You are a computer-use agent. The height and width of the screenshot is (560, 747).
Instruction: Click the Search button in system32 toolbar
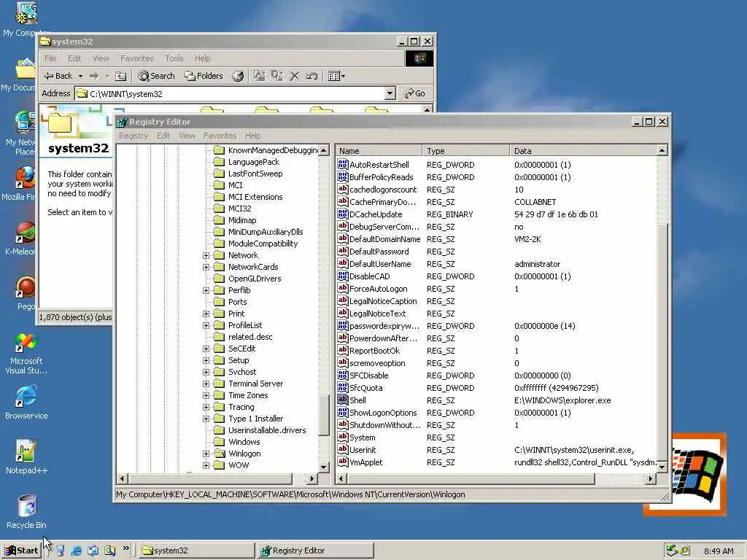click(x=156, y=76)
